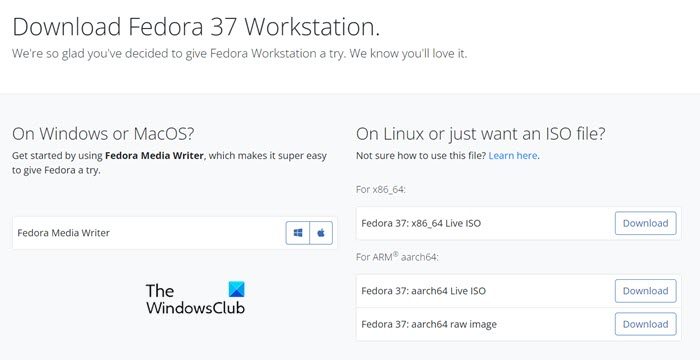Click the 'On Windows or MacOS?' heading
The image size is (700, 360).
(103, 134)
